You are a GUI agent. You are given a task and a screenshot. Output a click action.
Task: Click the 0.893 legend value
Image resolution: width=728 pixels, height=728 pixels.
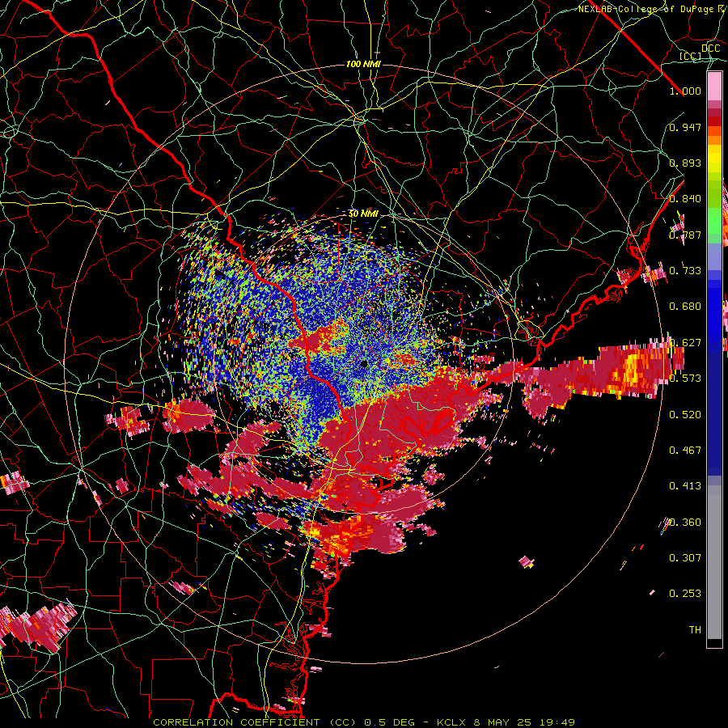685,163
